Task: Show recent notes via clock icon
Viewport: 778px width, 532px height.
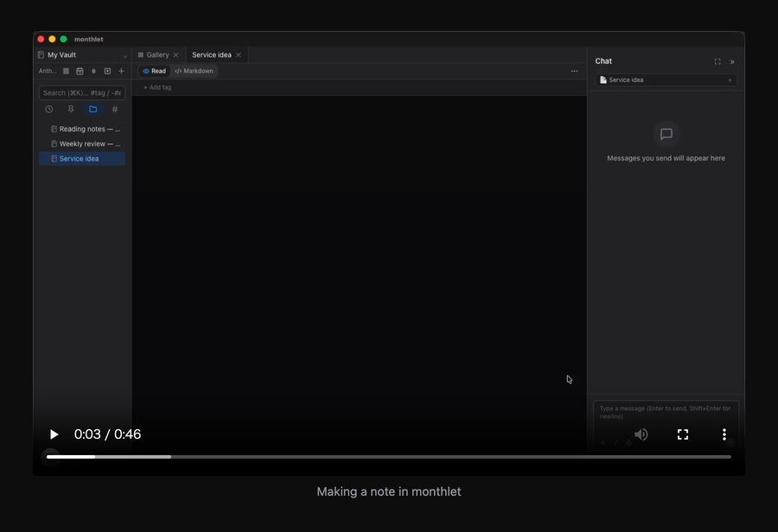Action: 49,109
